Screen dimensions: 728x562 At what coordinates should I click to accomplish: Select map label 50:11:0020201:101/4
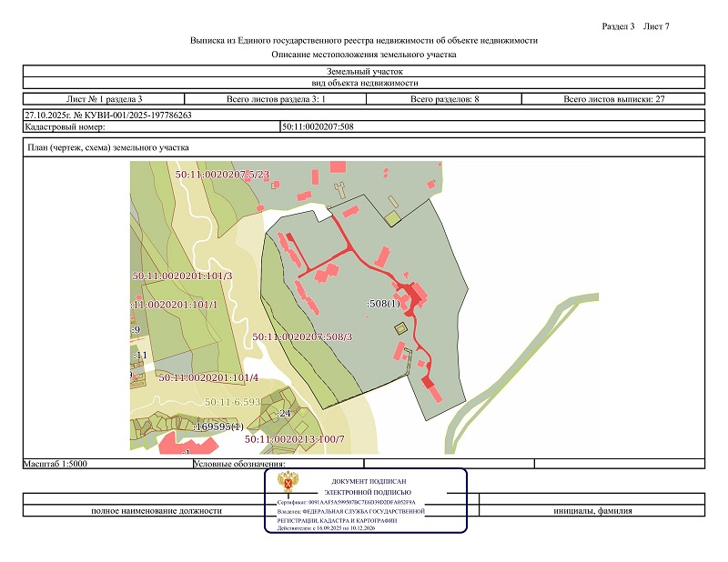click(x=208, y=376)
